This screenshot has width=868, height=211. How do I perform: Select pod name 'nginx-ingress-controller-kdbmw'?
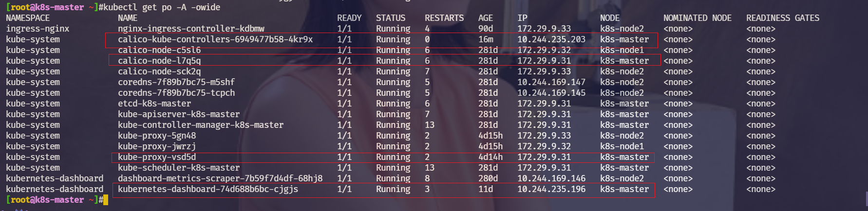coord(191,29)
